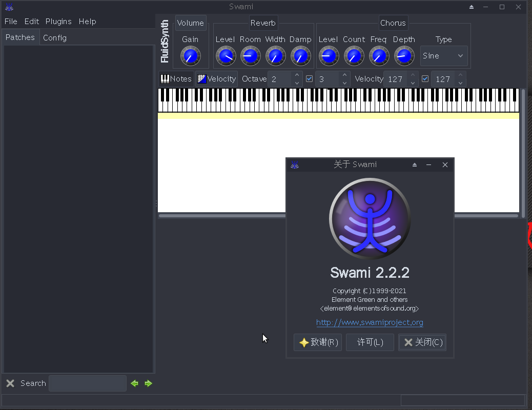Increase the upper velocity value 127
532x410 pixels.
tap(460, 75)
